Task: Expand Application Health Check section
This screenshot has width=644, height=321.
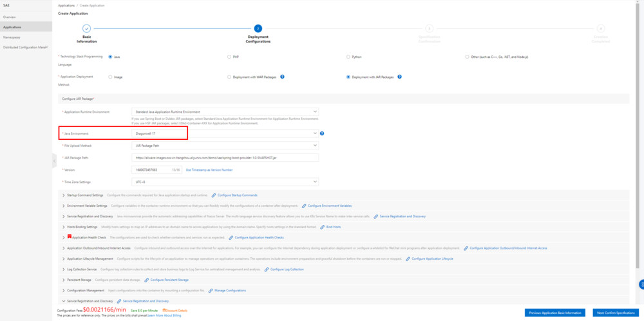Action: point(64,238)
